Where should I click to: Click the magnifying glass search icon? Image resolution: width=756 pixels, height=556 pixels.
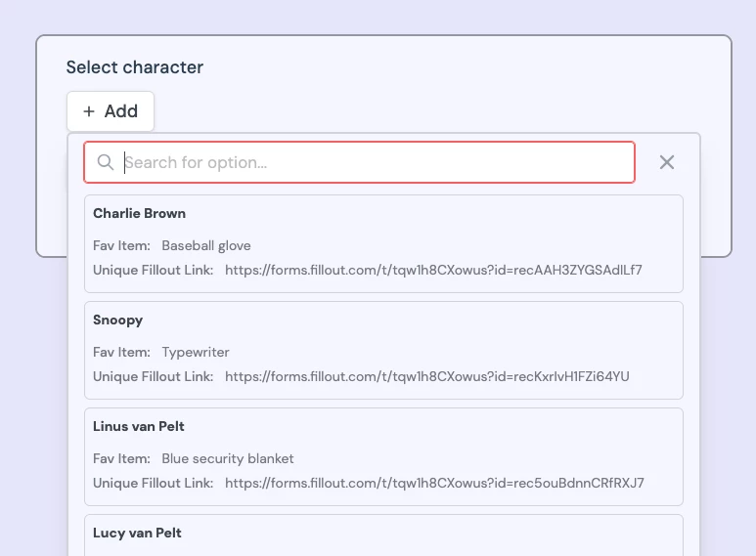[105, 162]
